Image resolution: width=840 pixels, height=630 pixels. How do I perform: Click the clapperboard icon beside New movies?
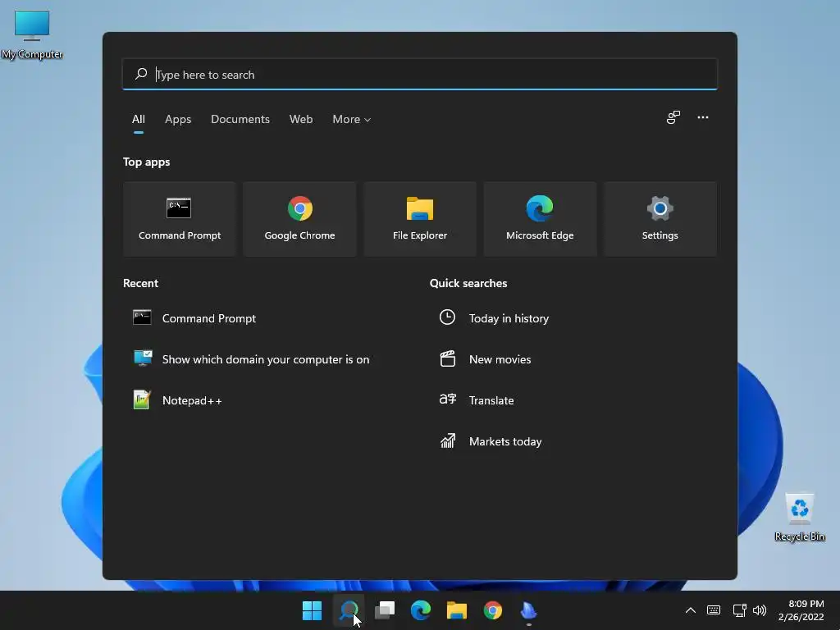[x=447, y=358]
